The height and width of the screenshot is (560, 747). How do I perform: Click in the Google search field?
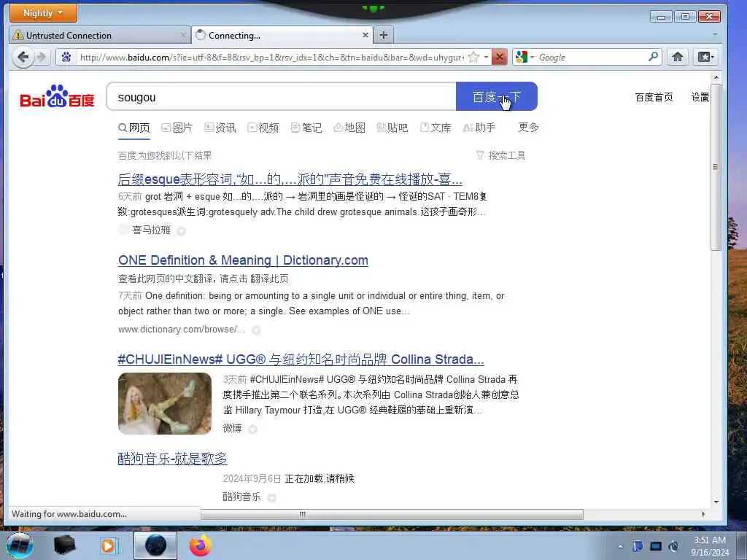(592, 57)
